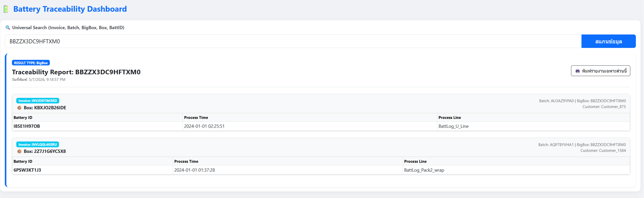
Task: Click the printer icon in print report button
Action: point(578,71)
